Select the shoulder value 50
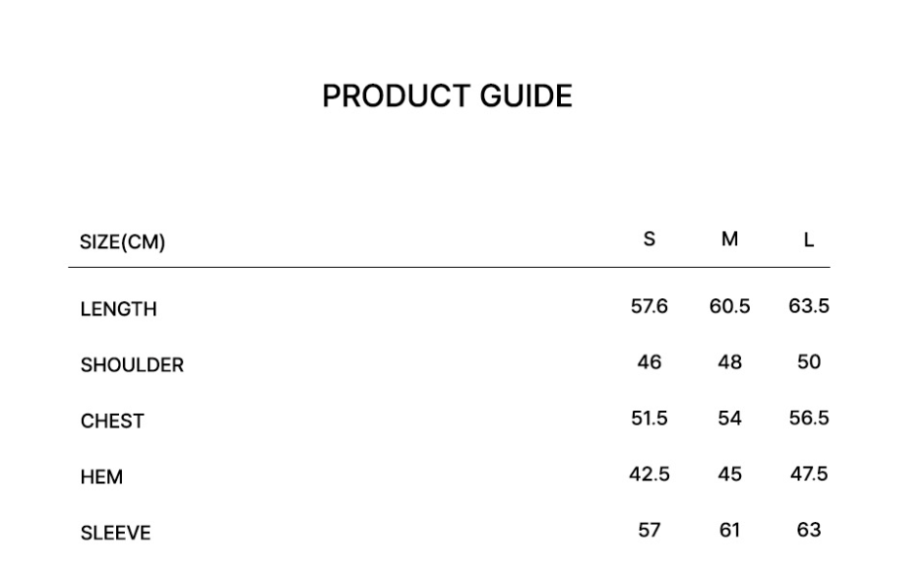Screen dimensions: 924x582 click(809, 362)
